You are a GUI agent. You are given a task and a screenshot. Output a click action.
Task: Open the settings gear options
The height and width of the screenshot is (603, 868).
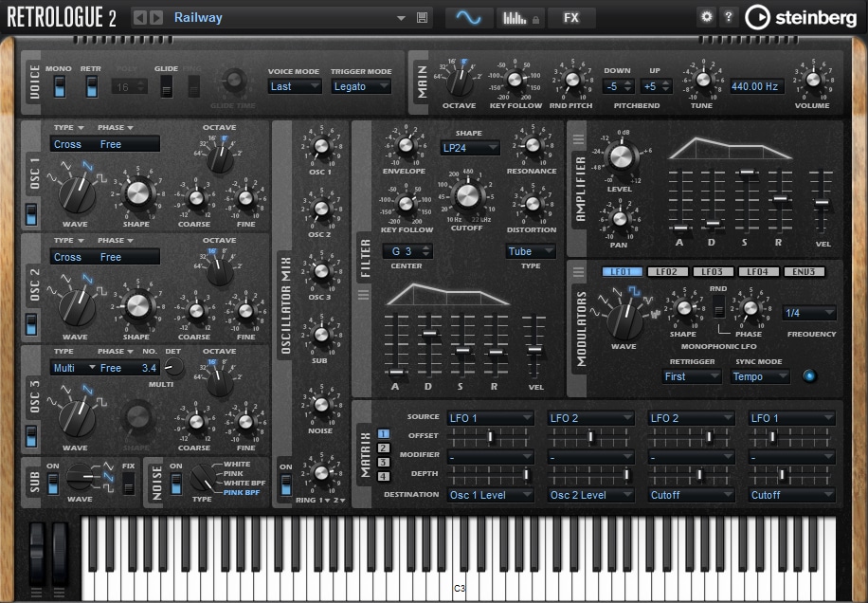tap(706, 17)
